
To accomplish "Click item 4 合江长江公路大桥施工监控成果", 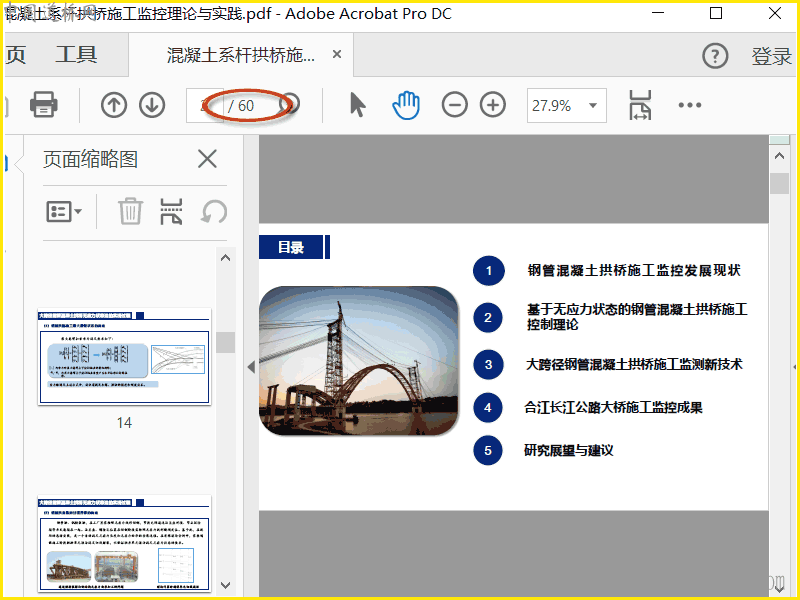I will [613, 408].
